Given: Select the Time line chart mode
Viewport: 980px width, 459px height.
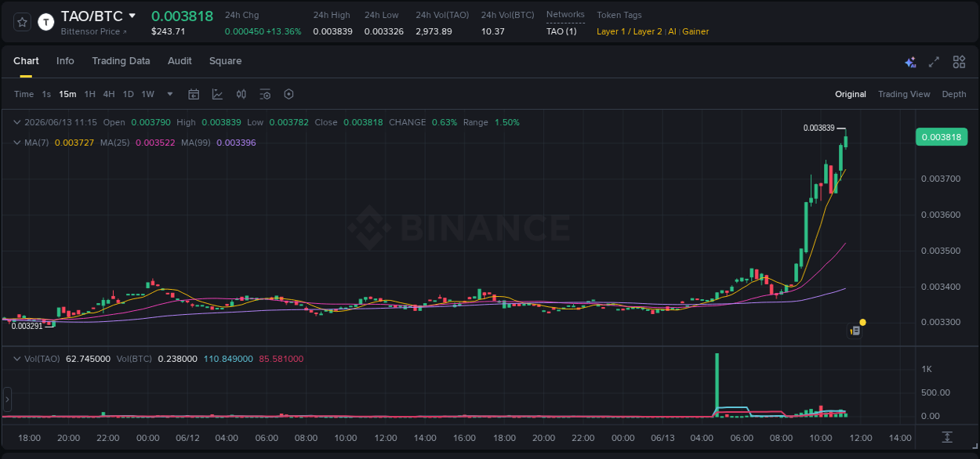Looking at the screenshot, I should (x=24, y=94).
